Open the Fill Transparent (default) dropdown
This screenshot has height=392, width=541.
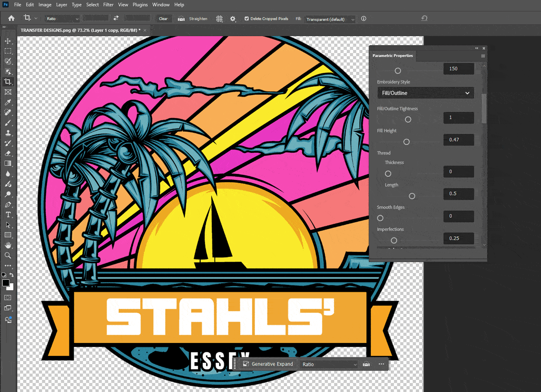pos(329,19)
